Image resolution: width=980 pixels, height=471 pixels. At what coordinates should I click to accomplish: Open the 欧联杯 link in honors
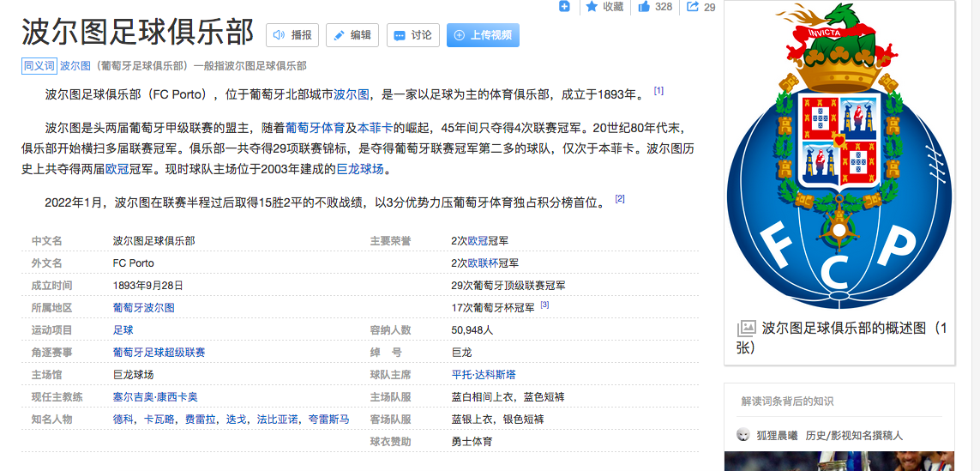coord(483,263)
